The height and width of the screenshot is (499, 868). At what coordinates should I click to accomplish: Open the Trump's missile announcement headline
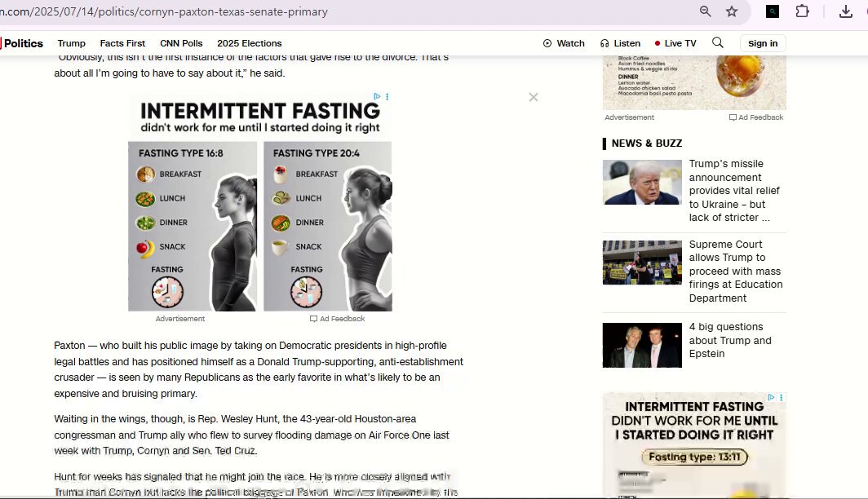[x=734, y=190]
